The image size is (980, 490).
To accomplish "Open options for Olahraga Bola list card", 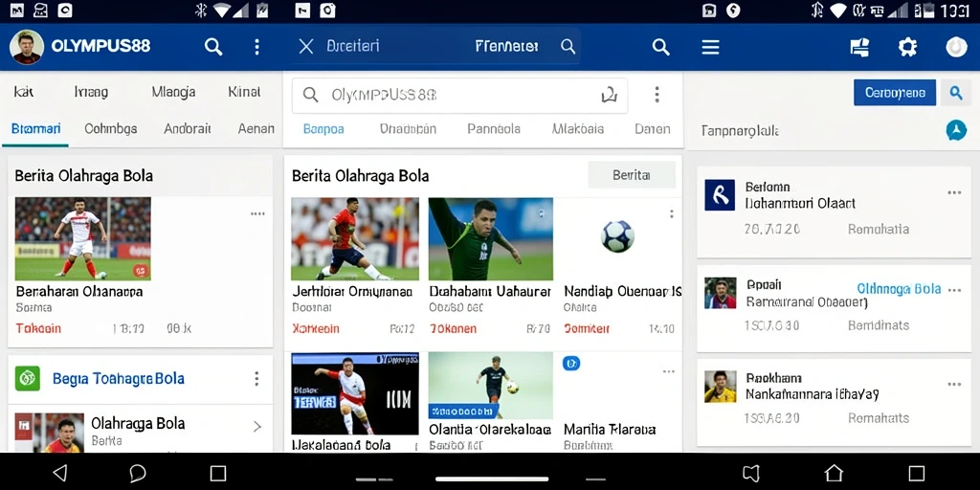I will point(954,290).
